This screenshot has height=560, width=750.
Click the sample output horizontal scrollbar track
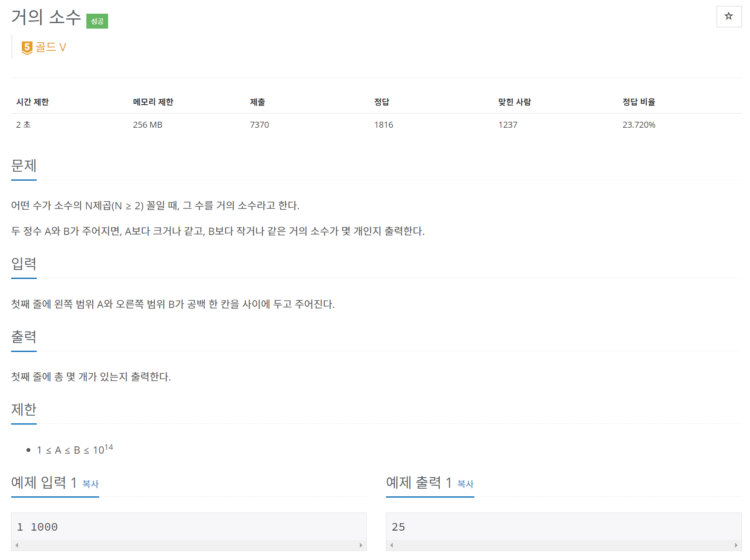(563, 545)
